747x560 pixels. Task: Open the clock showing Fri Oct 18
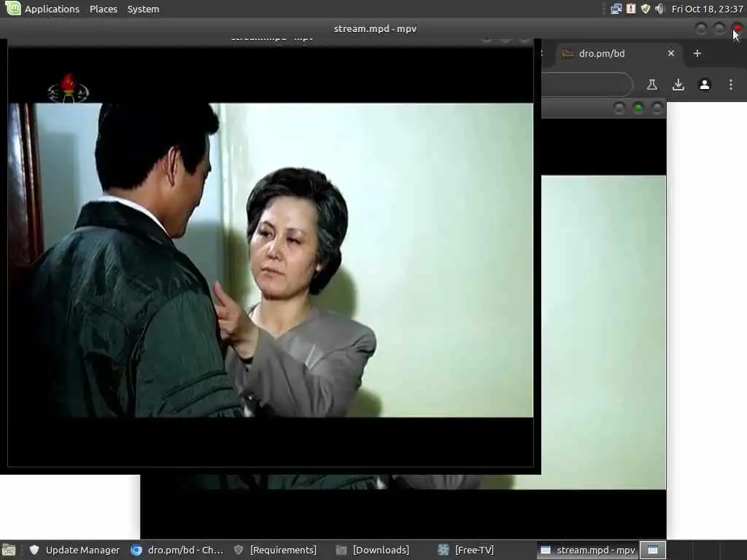[707, 9]
